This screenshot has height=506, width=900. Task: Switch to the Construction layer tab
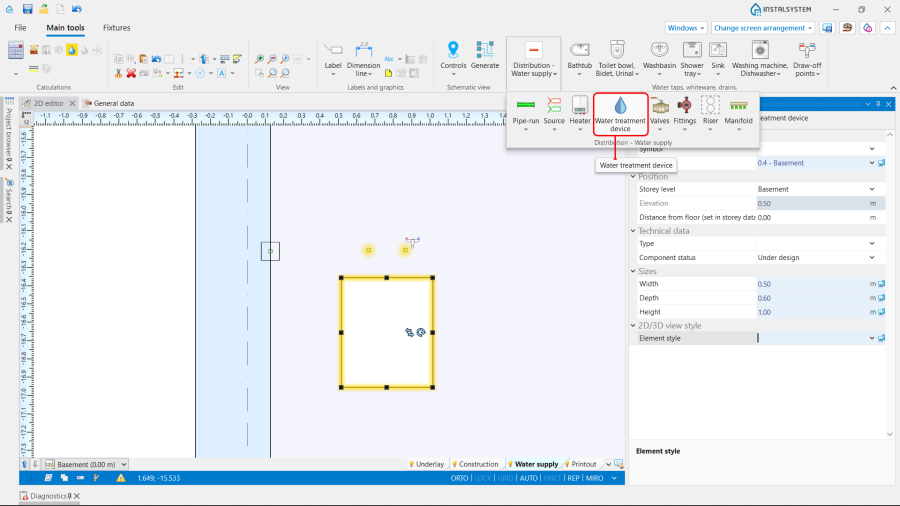478,464
